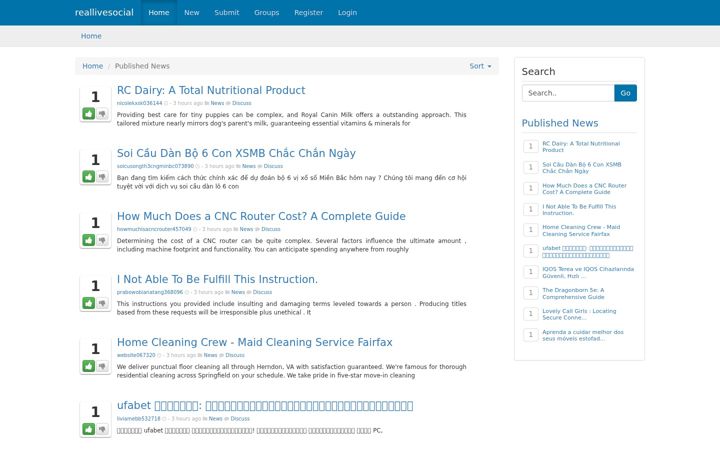
Task: Click Discuss under the RC Dairy post
Action: pyautogui.click(x=242, y=103)
